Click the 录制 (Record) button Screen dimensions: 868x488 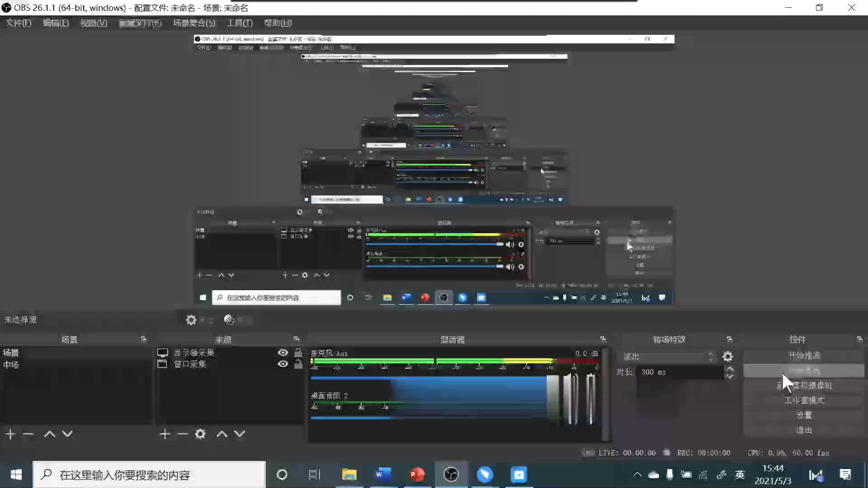(x=804, y=370)
